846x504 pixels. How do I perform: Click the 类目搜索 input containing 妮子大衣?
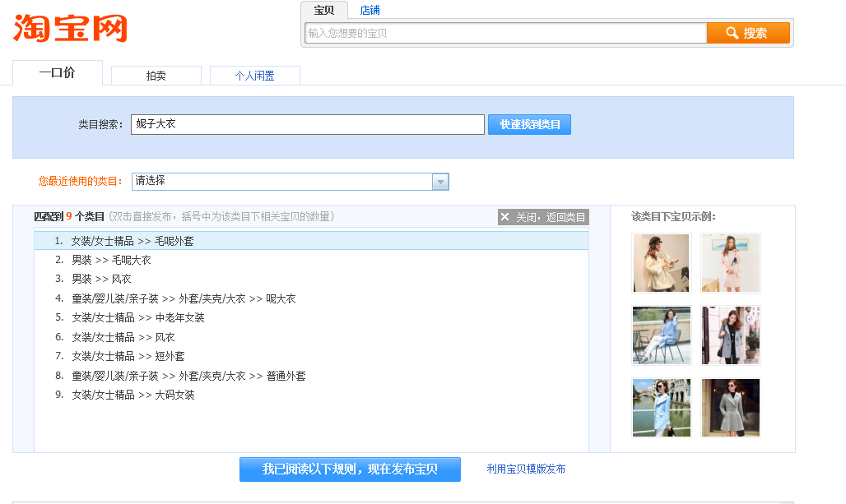pyautogui.click(x=308, y=124)
